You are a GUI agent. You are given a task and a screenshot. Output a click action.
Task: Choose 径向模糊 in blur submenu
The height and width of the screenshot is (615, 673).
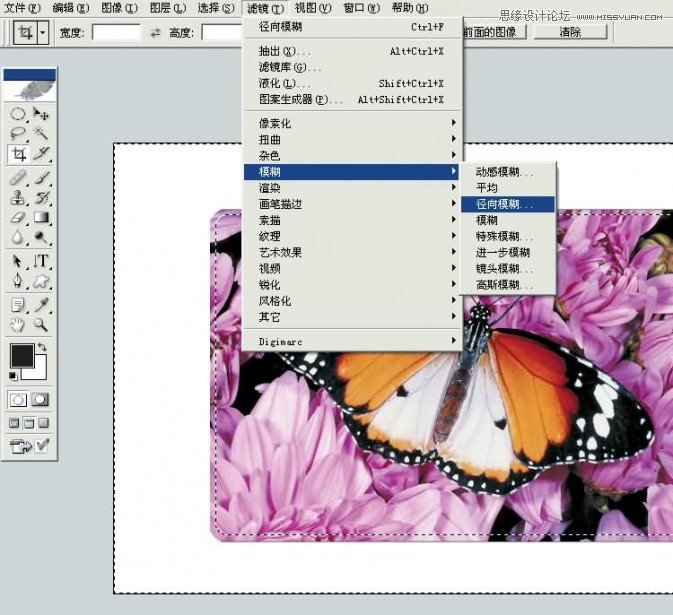(x=508, y=204)
